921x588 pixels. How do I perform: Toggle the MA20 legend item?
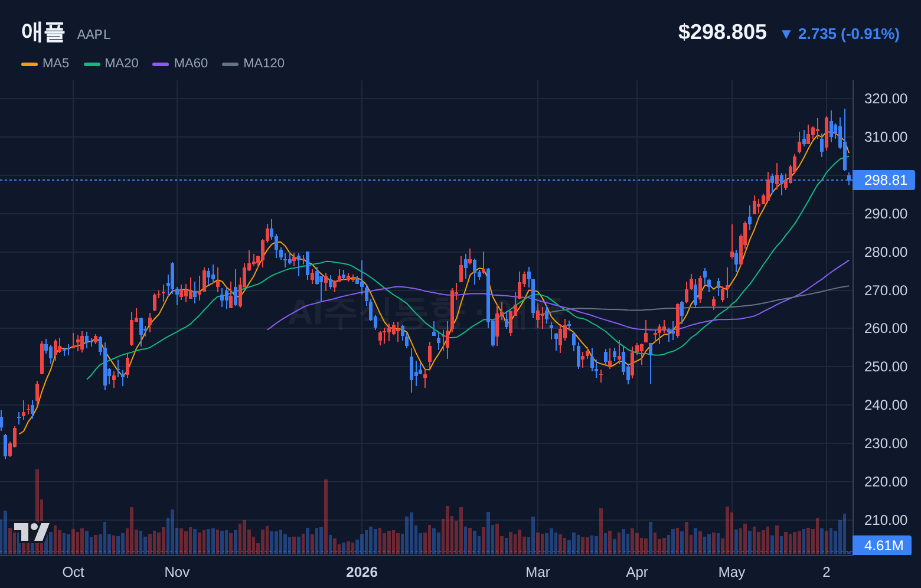click(x=111, y=63)
